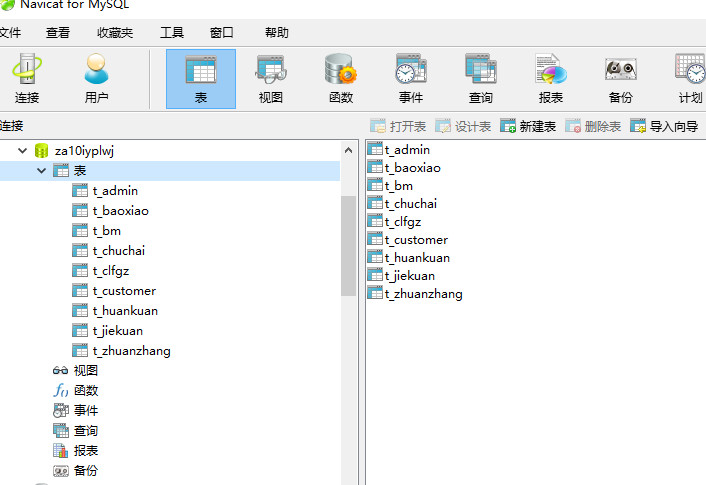706x485 pixels.
Task: Collapse the 表 (Tables) tree node
Action: (x=41, y=171)
